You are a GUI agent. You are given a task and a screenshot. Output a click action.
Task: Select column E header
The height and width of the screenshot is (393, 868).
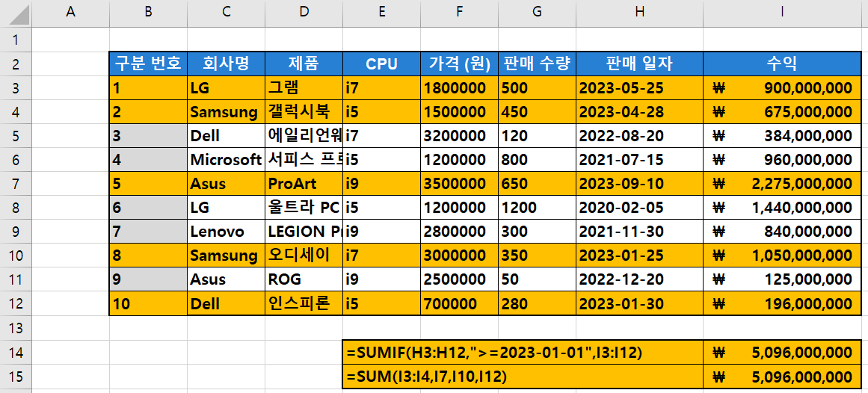(x=381, y=13)
